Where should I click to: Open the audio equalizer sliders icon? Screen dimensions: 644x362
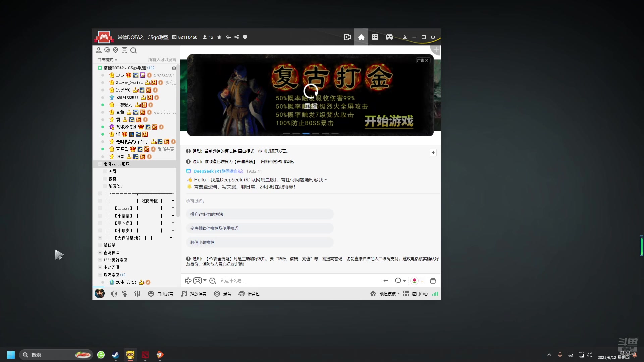click(x=137, y=294)
